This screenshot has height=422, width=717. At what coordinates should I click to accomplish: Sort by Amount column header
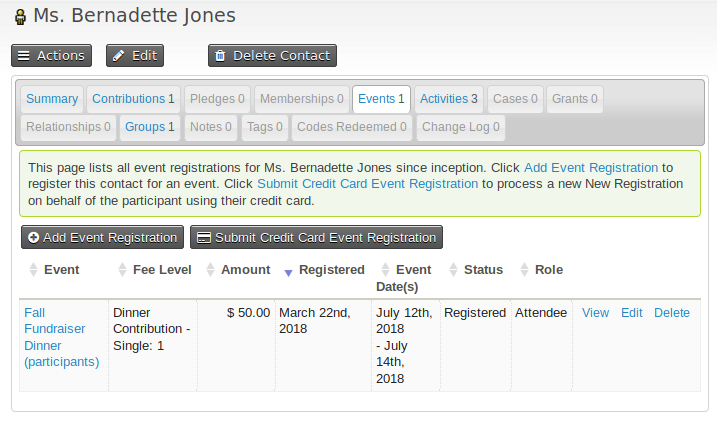coord(245,270)
